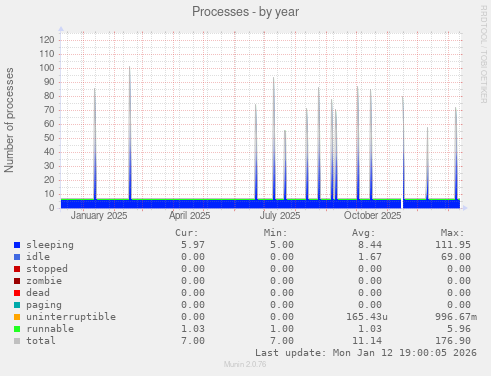The width and height of the screenshot is (491, 376).
Task: Click the 'paging' legend label
Action: pyautogui.click(x=44, y=305)
